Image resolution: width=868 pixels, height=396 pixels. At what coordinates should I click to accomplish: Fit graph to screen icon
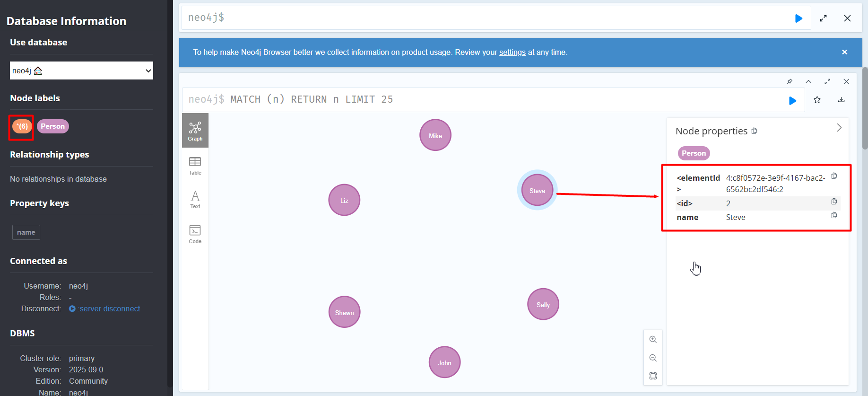(653, 376)
